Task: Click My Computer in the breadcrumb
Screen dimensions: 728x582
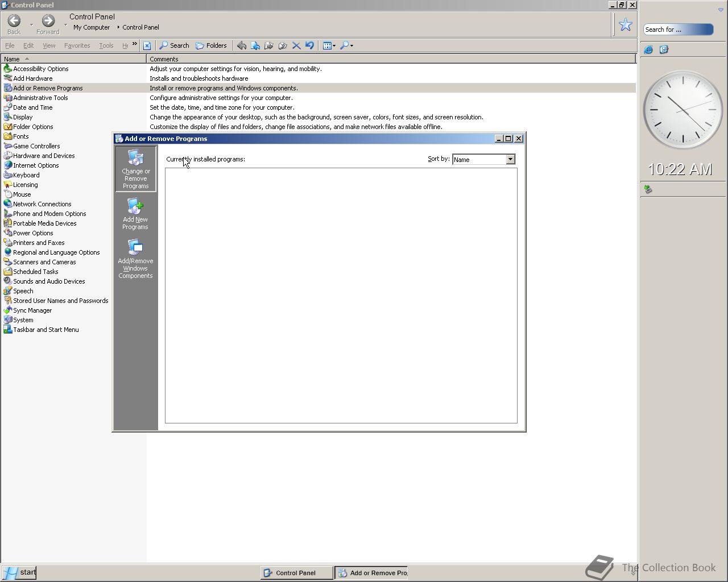Action: (x=92, y=27)
